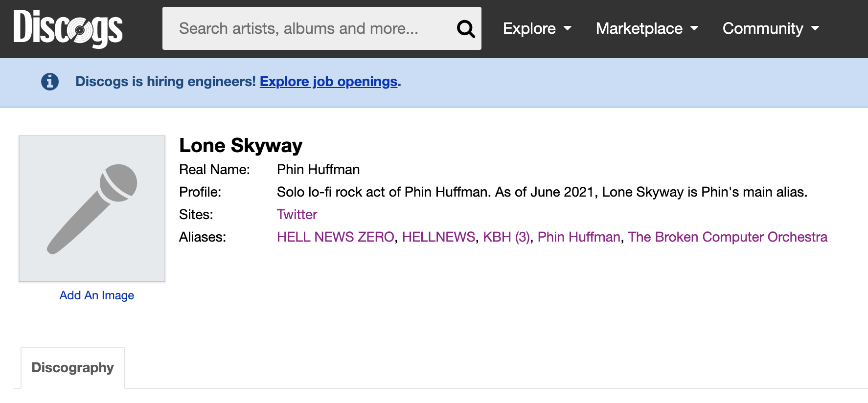868x403 pixels.
Task: Open the Explore menu
Action: pos(537,28)
